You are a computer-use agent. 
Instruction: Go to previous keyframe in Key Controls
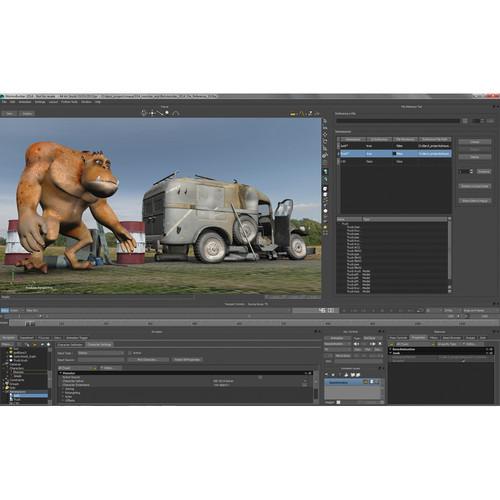coord(356,344)
